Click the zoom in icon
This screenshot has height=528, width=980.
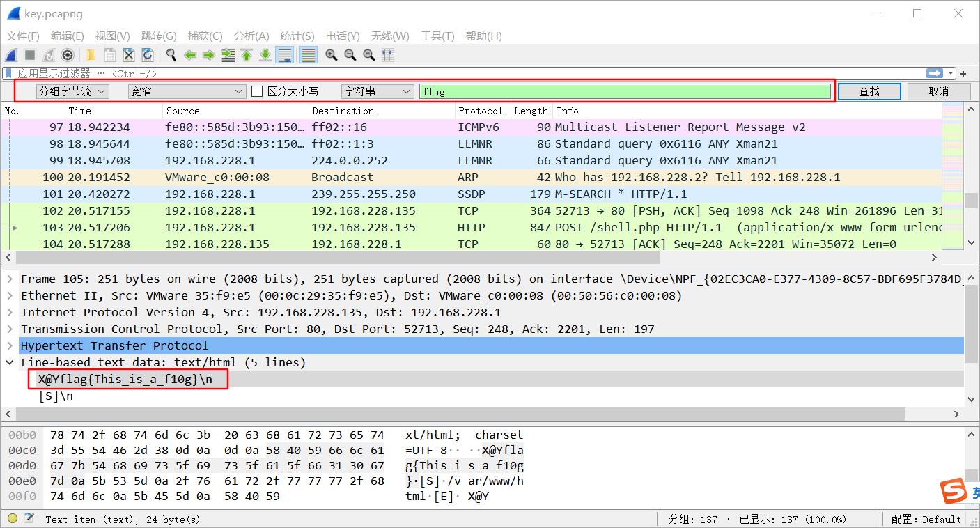point(332,55)
